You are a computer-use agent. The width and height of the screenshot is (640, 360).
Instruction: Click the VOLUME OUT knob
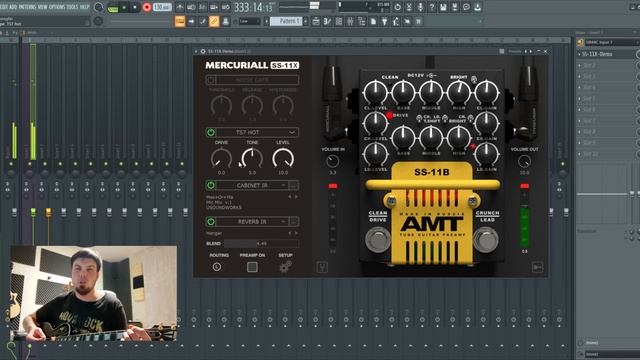(524, 162)
